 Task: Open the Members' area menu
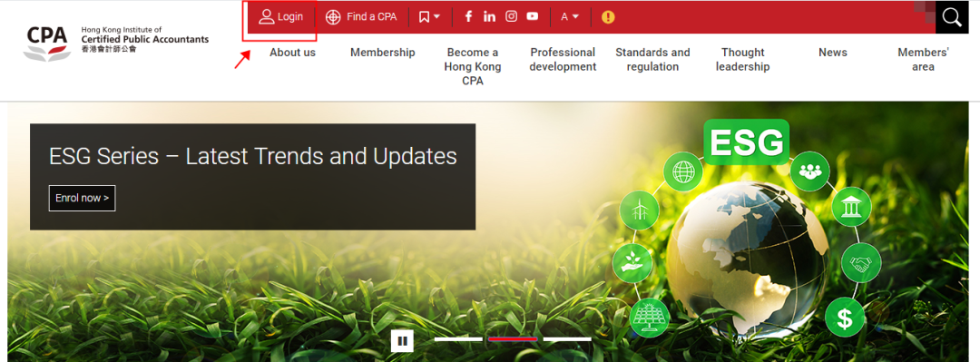click(923, 59)
